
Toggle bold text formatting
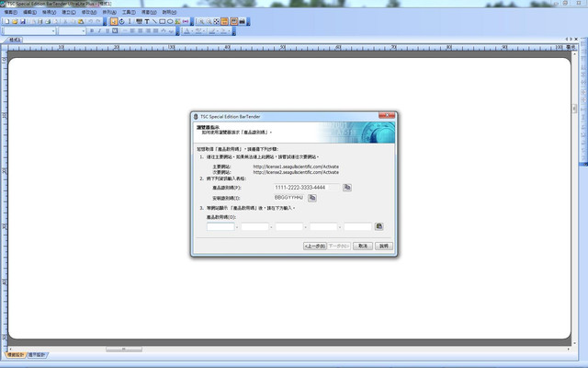pos(92,30)
